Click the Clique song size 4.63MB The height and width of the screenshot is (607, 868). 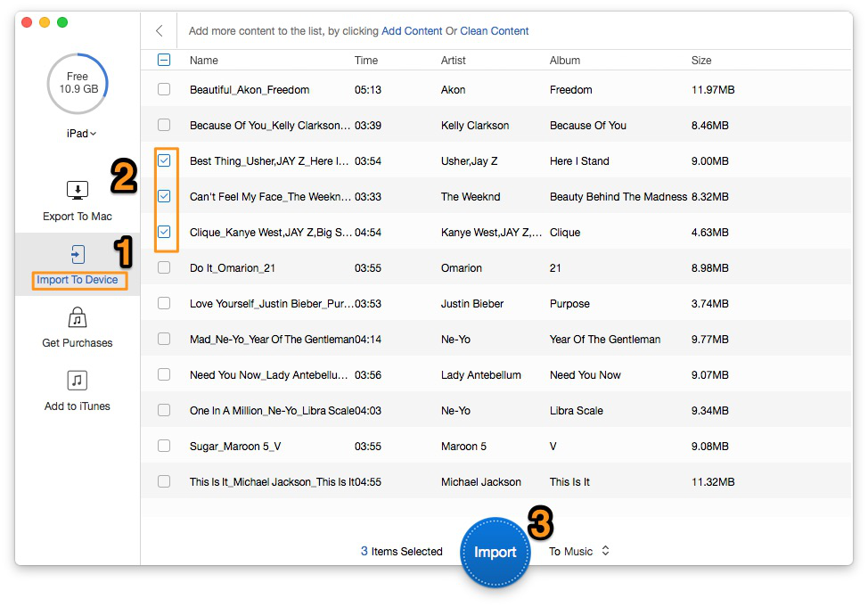[x=709, y=233]
